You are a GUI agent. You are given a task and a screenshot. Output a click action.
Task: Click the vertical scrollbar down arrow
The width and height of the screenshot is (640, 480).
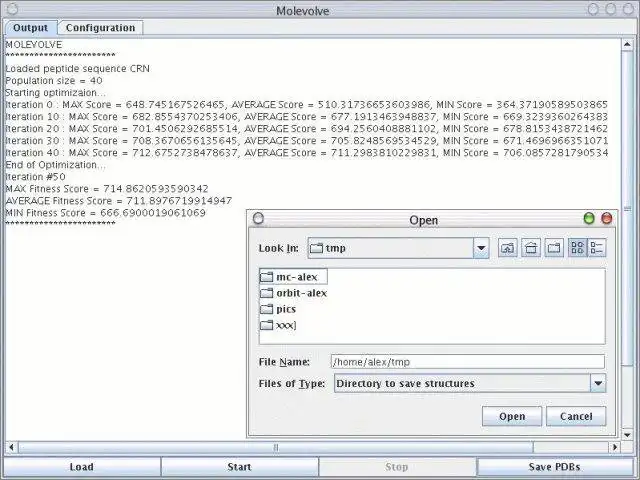click(627, 435)
